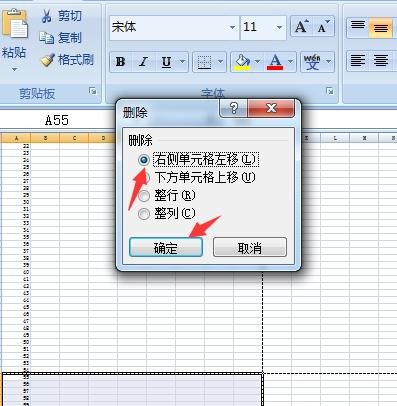Apply red font color A button
The width and height of the screenshot is (397, 406).
(275, 62)
